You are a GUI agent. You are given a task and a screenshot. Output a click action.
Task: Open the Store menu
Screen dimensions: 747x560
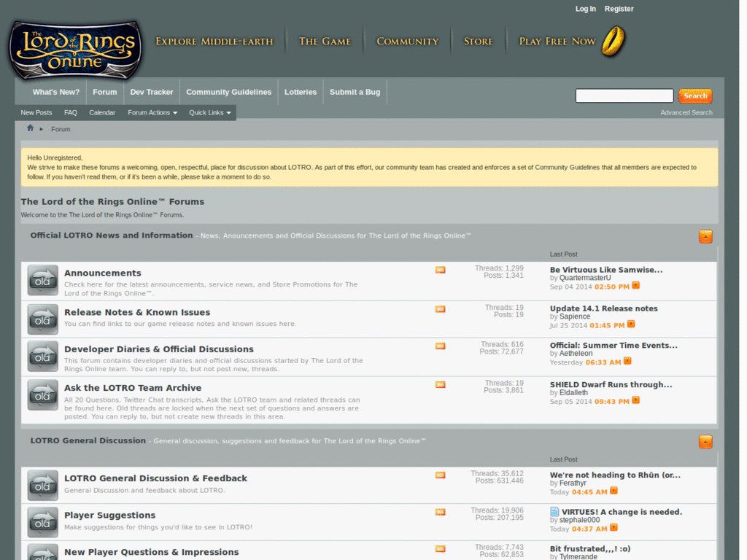coord(479,42)
